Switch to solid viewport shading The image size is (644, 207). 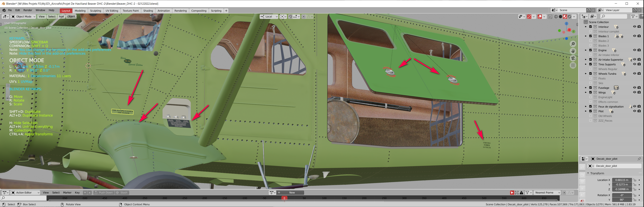[560, 17]
